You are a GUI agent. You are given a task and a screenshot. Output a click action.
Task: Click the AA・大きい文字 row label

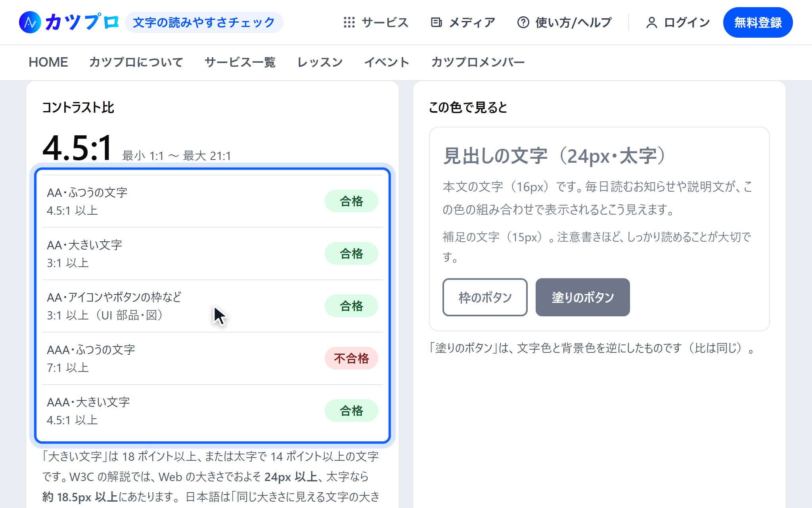pyautogui.click(x=84, y=245)
